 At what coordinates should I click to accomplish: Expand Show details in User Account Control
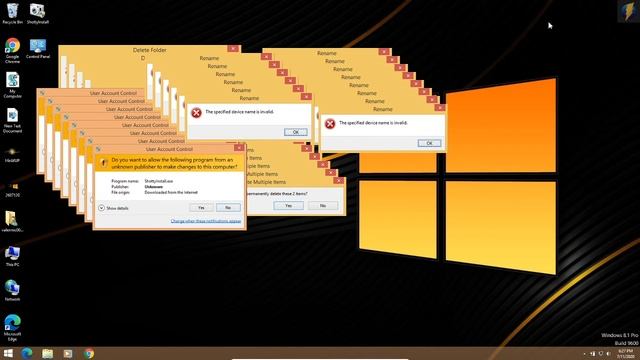[x=113, y=208]
